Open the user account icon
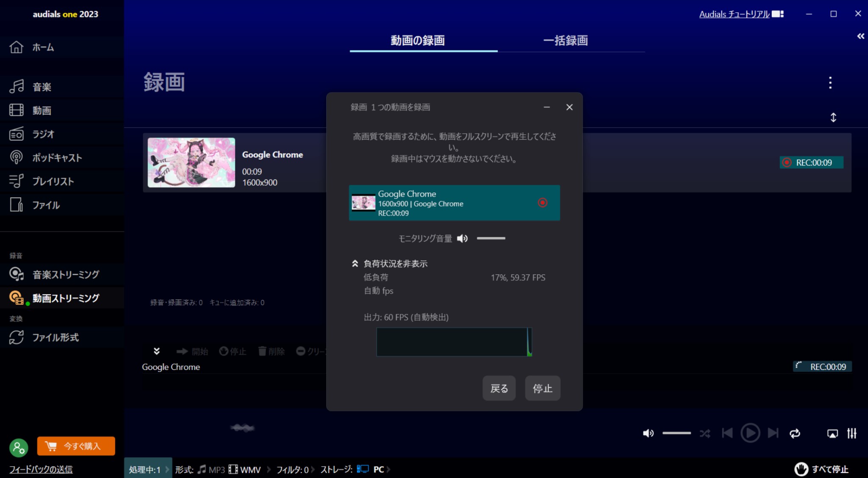Image resolution: width=868 pixels, height=478 pixels. click(19, 447)
